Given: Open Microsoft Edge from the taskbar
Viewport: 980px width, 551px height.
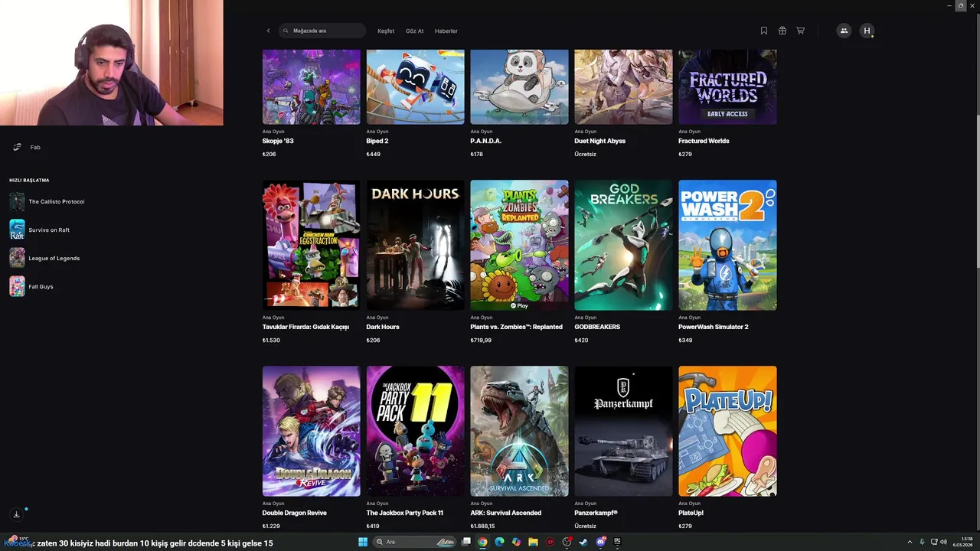Looking at the screenshot, I should point(499,542).
